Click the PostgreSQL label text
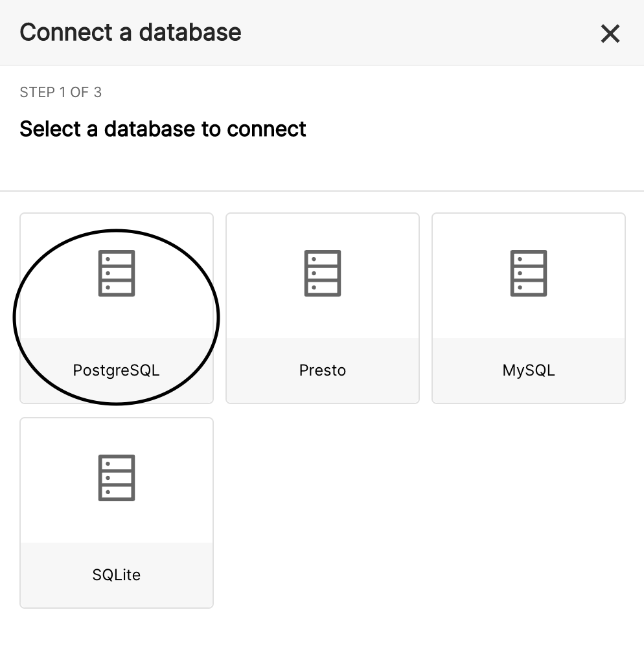The image size is (644, 645). [x=117, y=370]
